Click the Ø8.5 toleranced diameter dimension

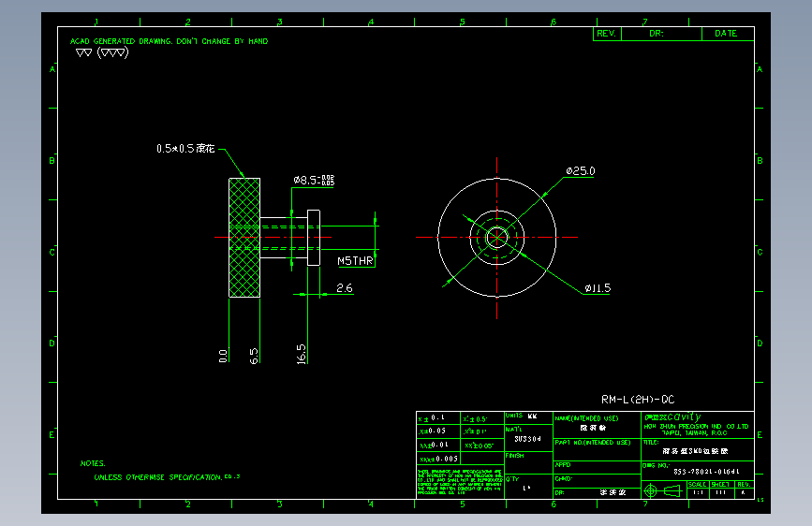(x=314, y=180)
